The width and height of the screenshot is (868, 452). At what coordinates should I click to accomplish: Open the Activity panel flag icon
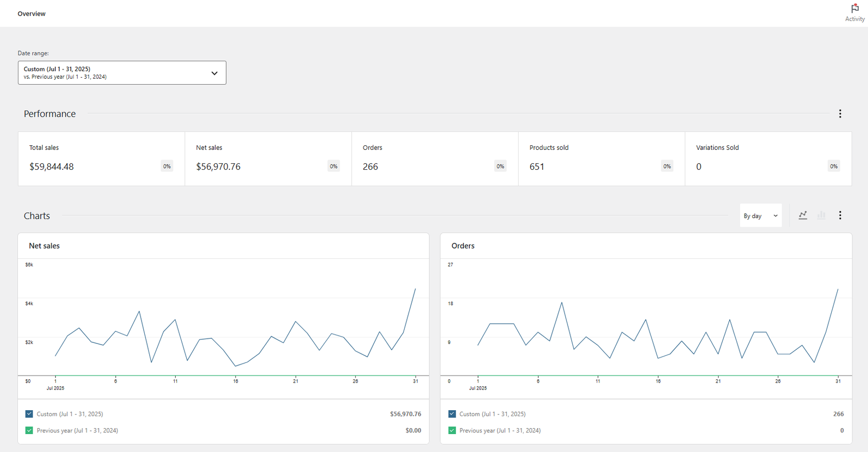click(854, 9)
